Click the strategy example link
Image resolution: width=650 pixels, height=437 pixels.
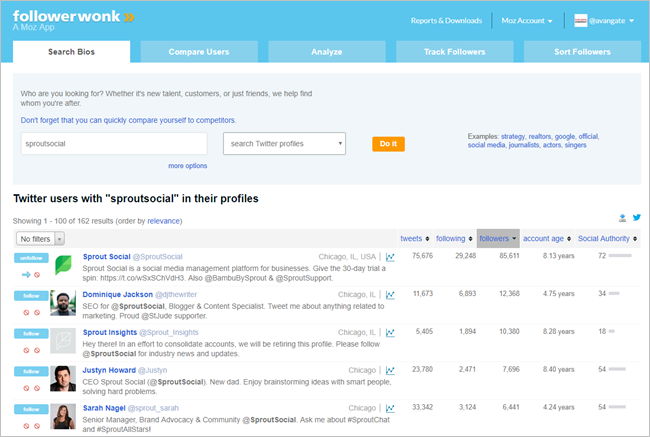(513, 136)
